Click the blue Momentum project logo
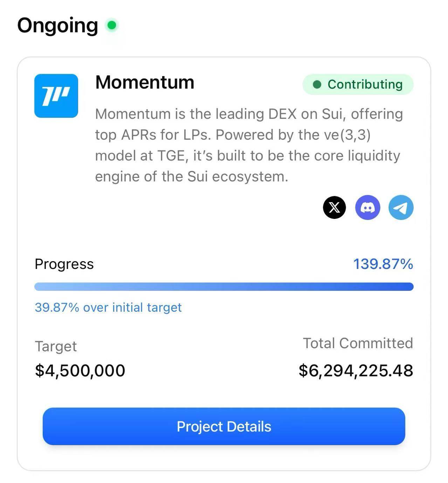The width and height of the screenshot is (448, 483). tap(56, 96)
